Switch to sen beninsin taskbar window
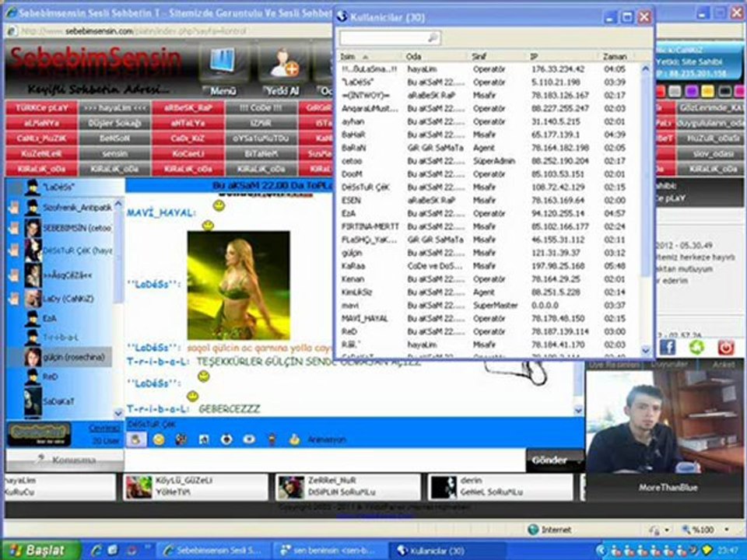This screenshot has height=560, width=747. (x=329, y=551)
